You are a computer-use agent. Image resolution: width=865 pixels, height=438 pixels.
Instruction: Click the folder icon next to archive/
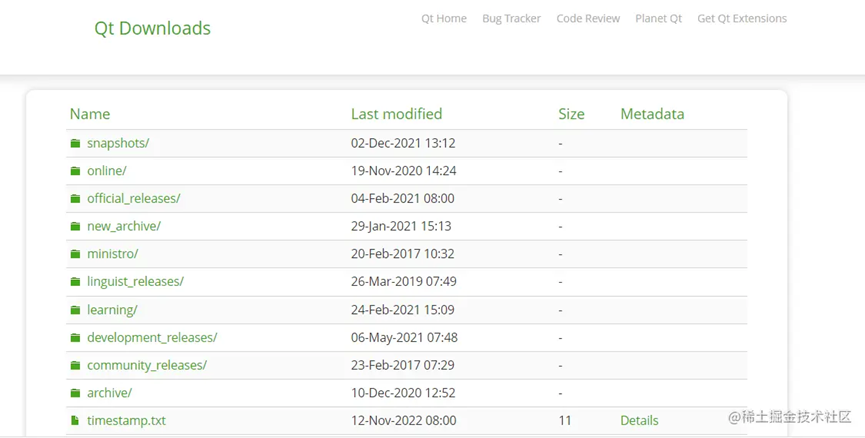click(75, 393)
